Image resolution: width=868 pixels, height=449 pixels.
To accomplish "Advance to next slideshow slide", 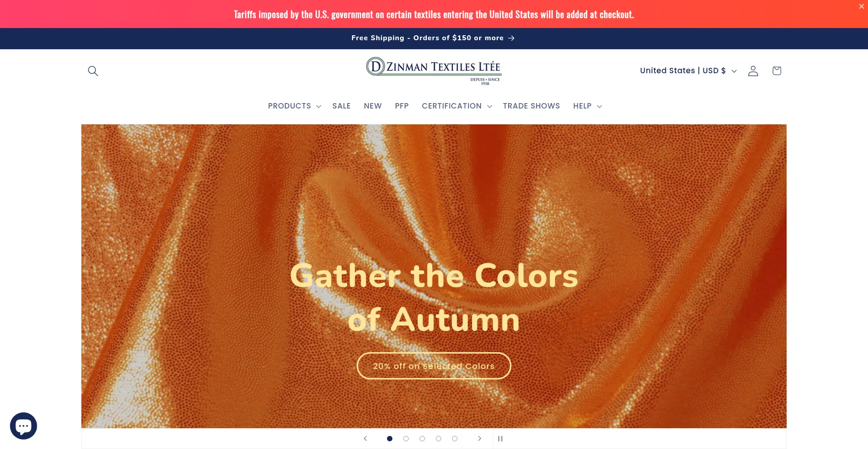I will tap(479, 439).
